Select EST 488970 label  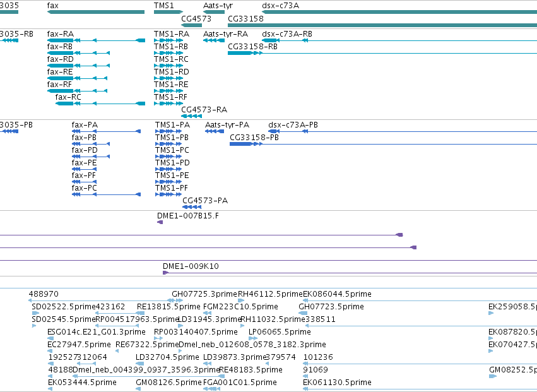[44, 294]
